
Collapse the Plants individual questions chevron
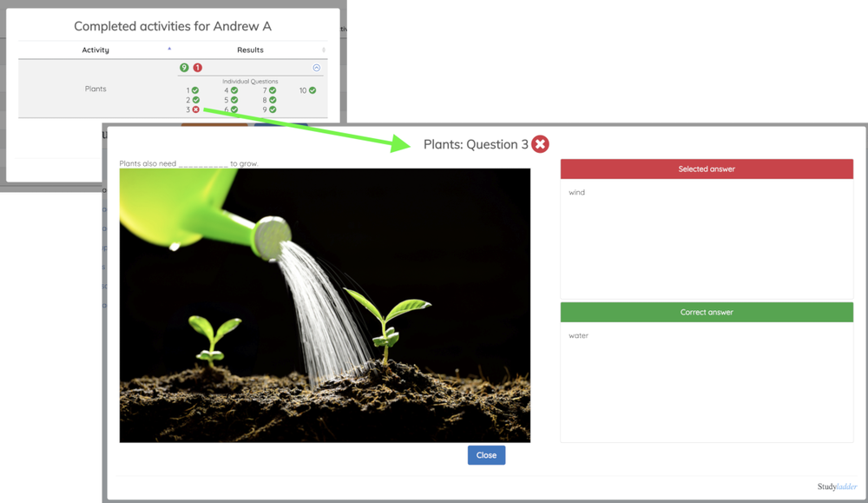click(x=317, y=68)
